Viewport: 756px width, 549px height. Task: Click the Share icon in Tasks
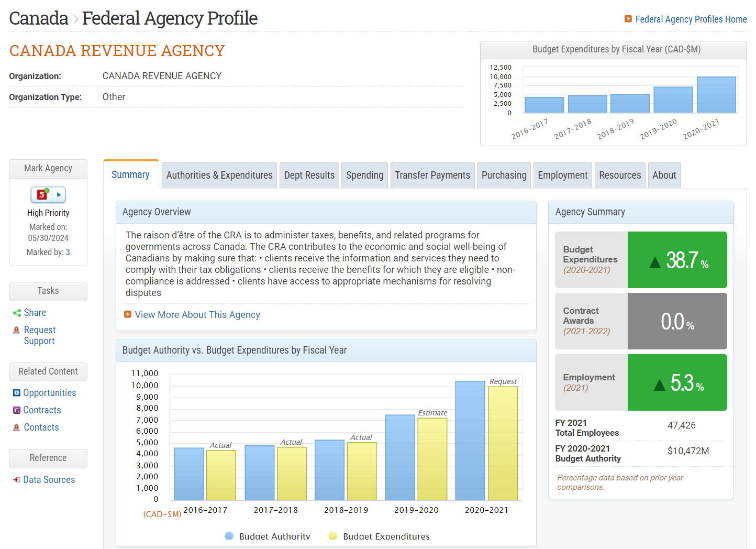pyautogui.click(x=17, y=313)
